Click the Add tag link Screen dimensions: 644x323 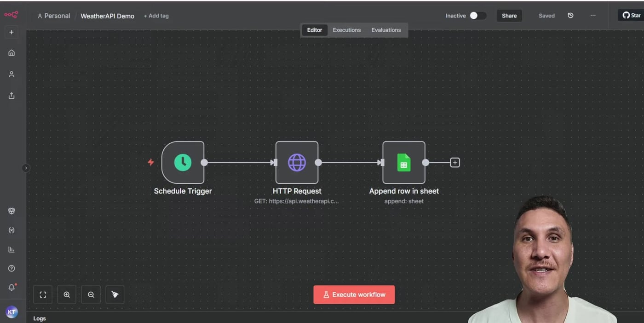coord(156,16)
